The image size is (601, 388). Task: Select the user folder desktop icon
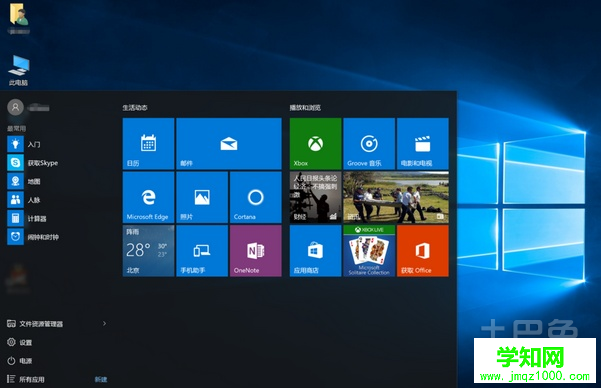18,18
